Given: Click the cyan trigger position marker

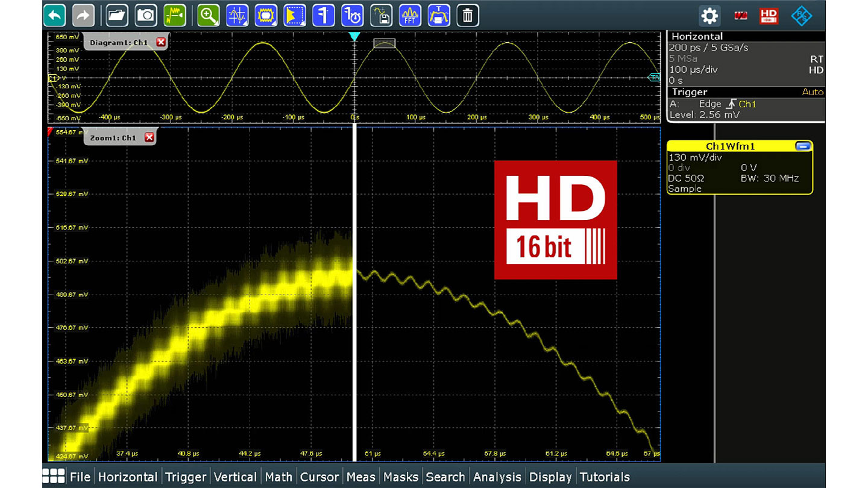Looking at the screenshot, I should pyautogui.click(x=354, y=37).
